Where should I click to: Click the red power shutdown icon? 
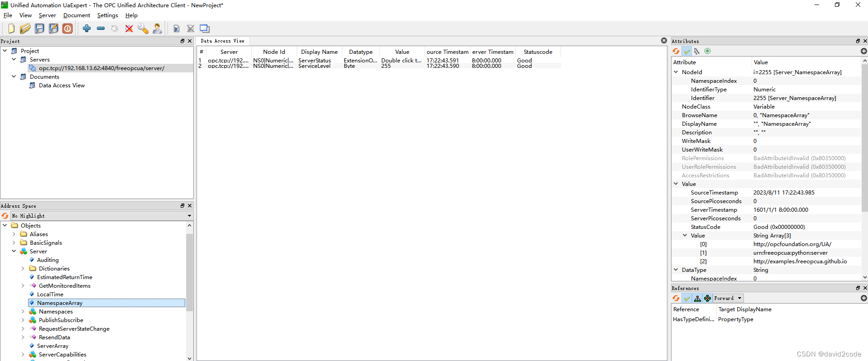pos(67,28)
